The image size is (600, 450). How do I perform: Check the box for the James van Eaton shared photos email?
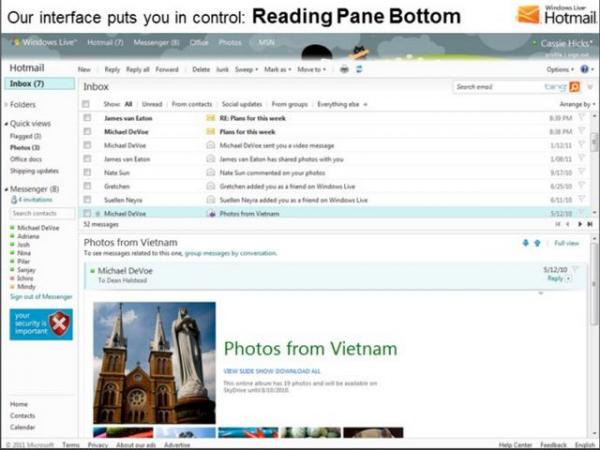tap(87, 158)
